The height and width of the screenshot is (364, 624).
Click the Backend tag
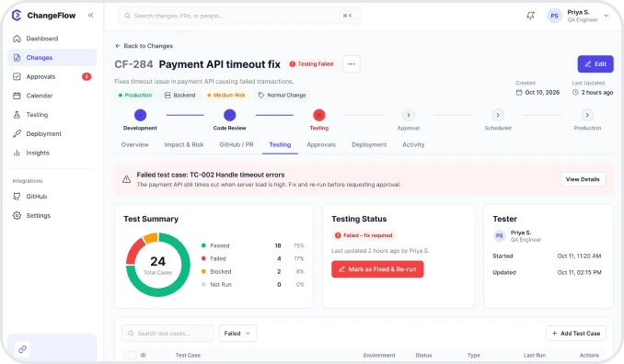[179, 96]
